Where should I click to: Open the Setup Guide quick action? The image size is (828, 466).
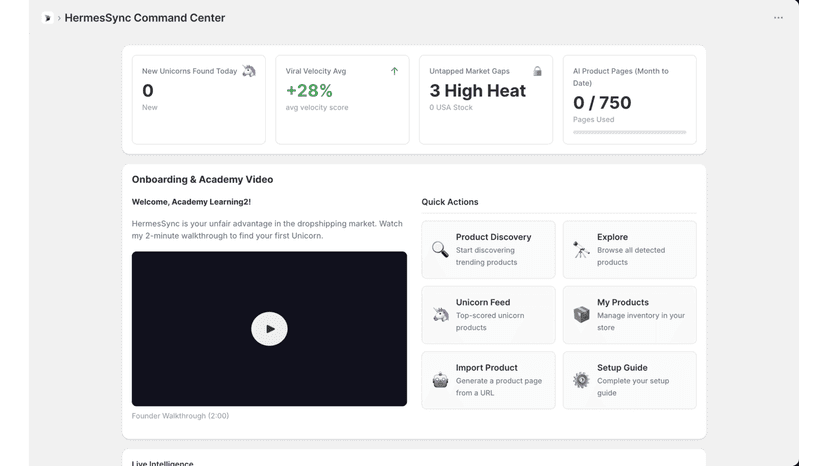pos(629,380)
